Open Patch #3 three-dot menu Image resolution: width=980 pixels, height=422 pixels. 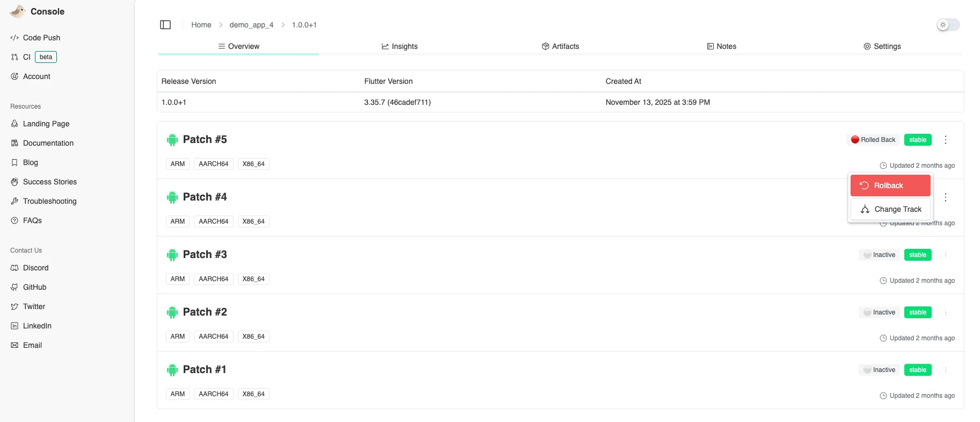pyautogui.click(x=946, y=255)
